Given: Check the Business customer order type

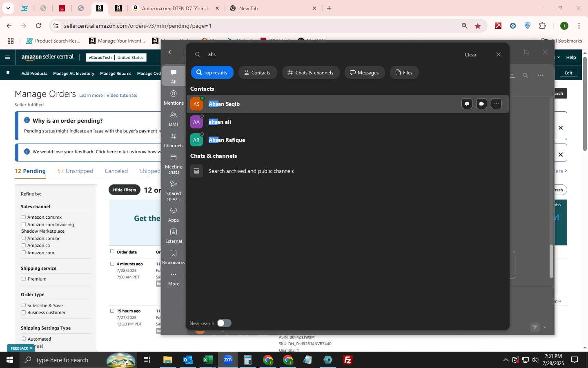Looking at the screenshot, I should (x=24, y=312).
